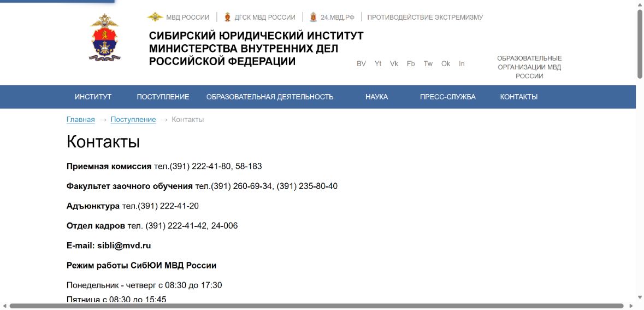Click the horizontal scrollbar thumb
644x310 pixels.
[316, 306]
